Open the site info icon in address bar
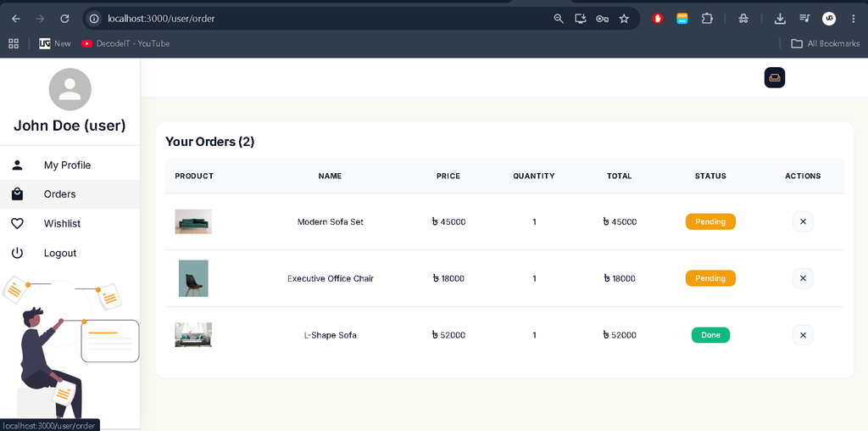 coord(95,19)
